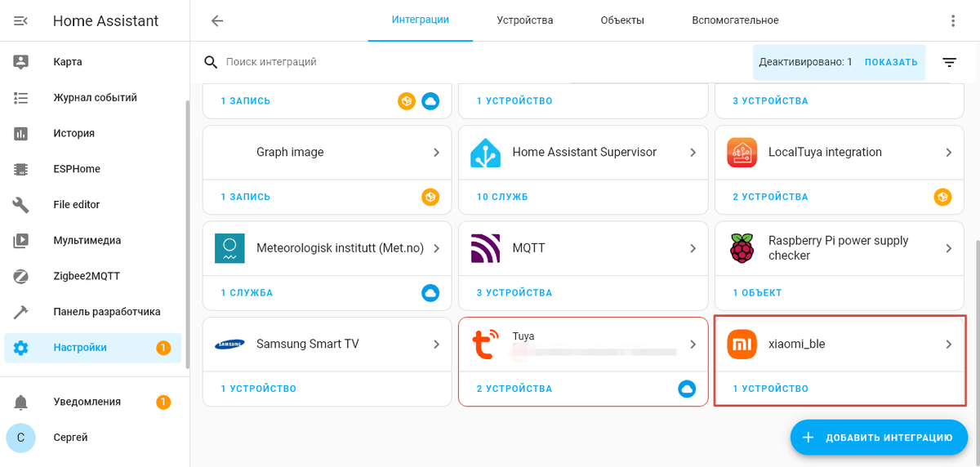
Task: Open the filter options icon
Action: tap(949, 62)
